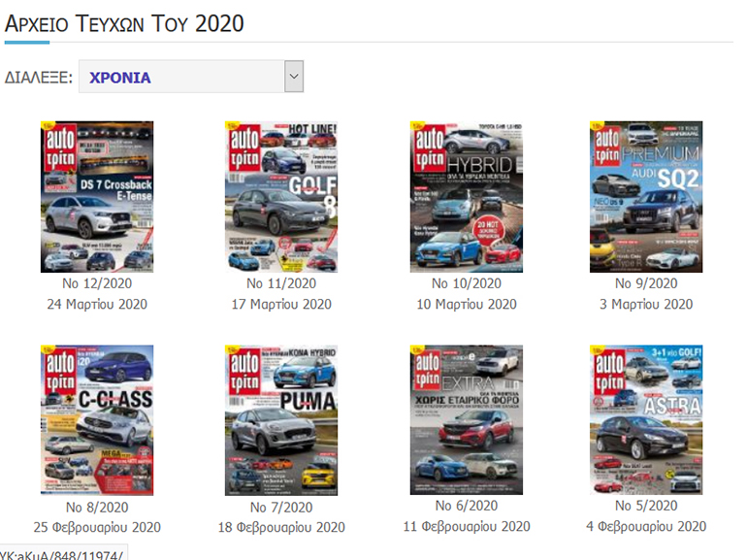Open the No 6/2020 issue link

coord(466,506)
